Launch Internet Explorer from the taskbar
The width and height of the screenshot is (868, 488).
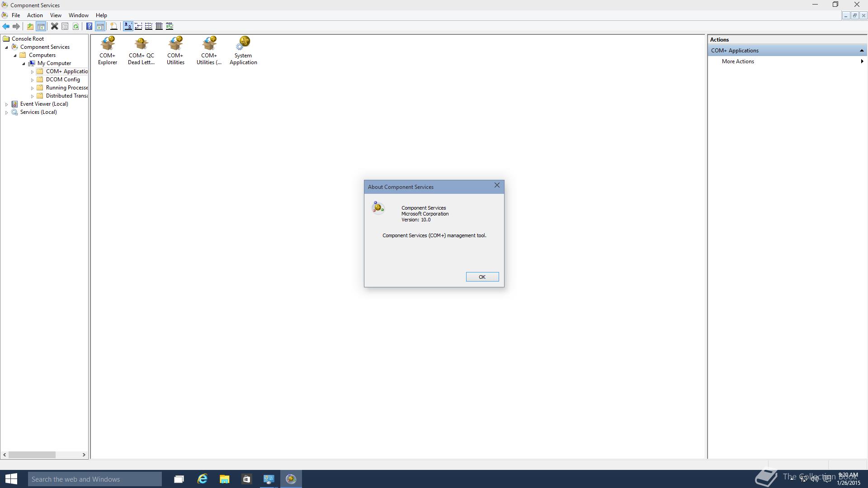pyautogui.click(x=202, y=479)
